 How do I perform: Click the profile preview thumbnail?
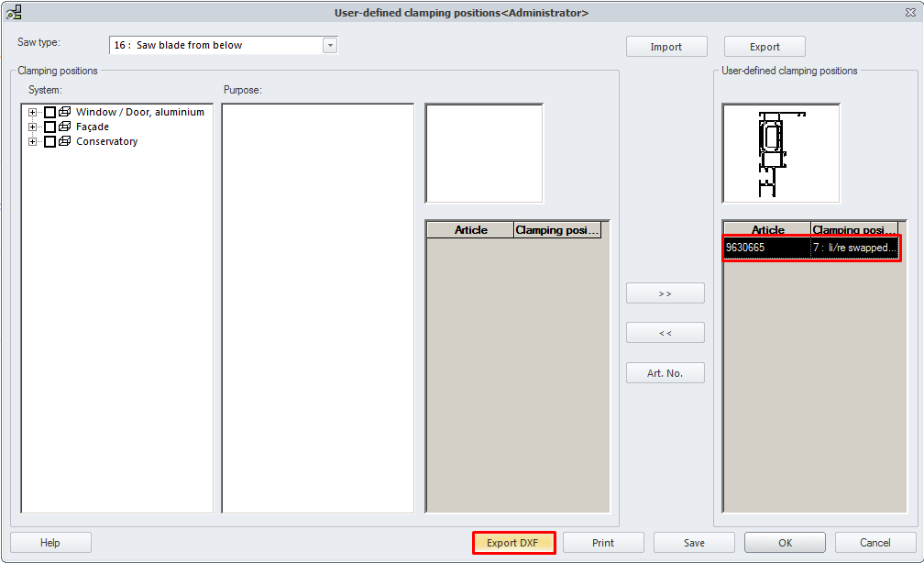coord(781,153)
